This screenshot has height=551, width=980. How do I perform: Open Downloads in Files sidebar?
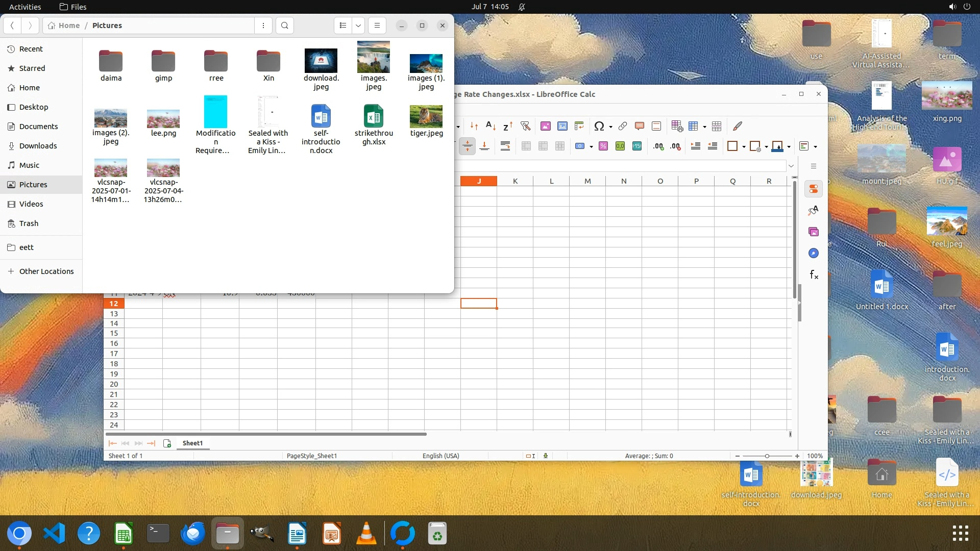point(38,146)
